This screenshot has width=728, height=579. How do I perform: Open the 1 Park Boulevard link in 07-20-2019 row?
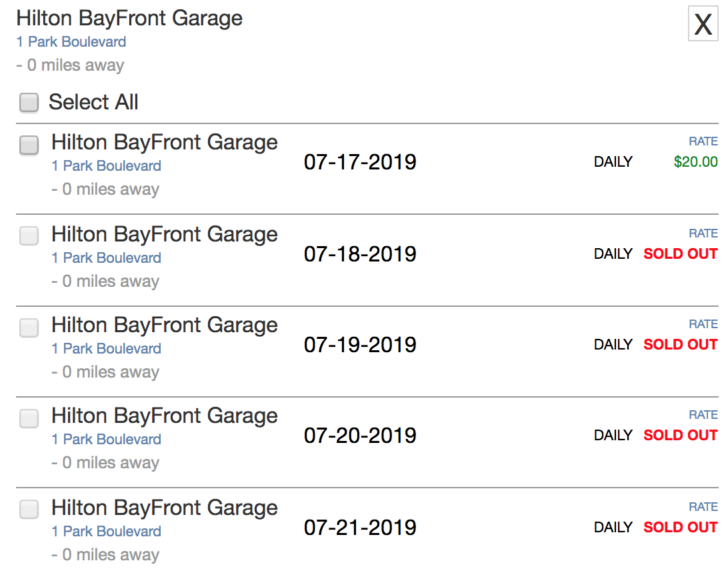point(106,439)
